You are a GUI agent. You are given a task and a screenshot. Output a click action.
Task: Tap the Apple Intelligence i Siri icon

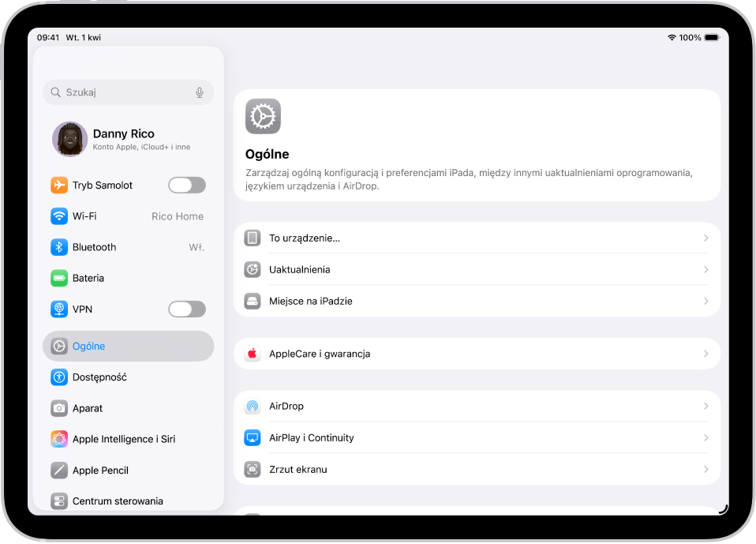[x=59, y=439]
